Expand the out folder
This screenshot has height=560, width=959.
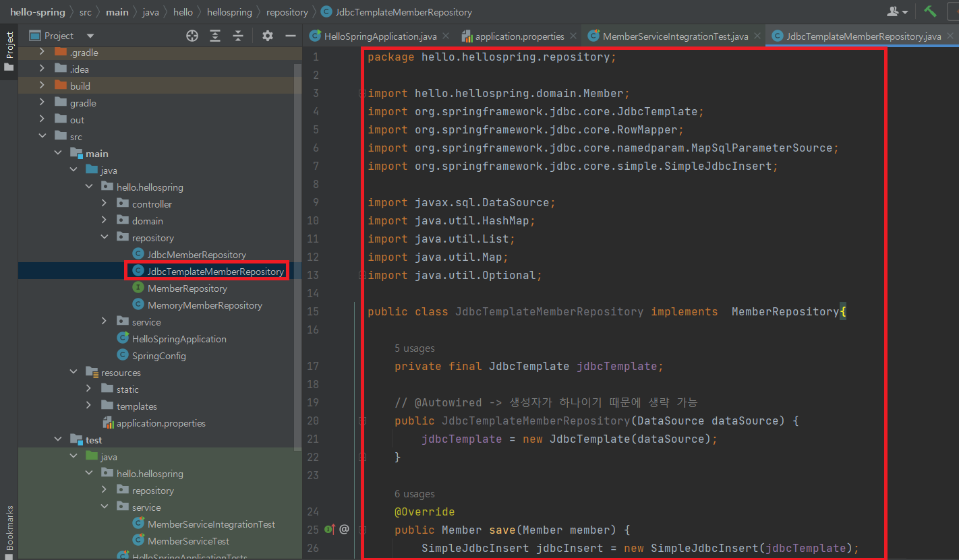click(42, 119)
